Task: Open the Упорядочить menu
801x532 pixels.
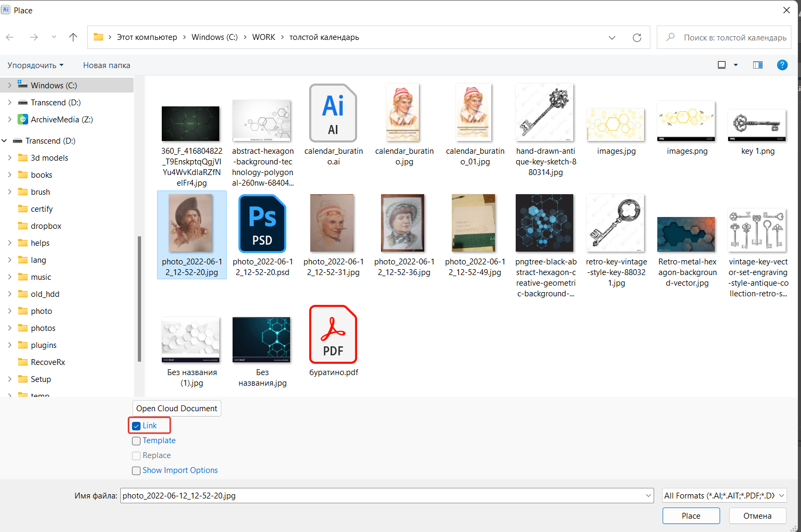Action: click(x=35, y=65)
